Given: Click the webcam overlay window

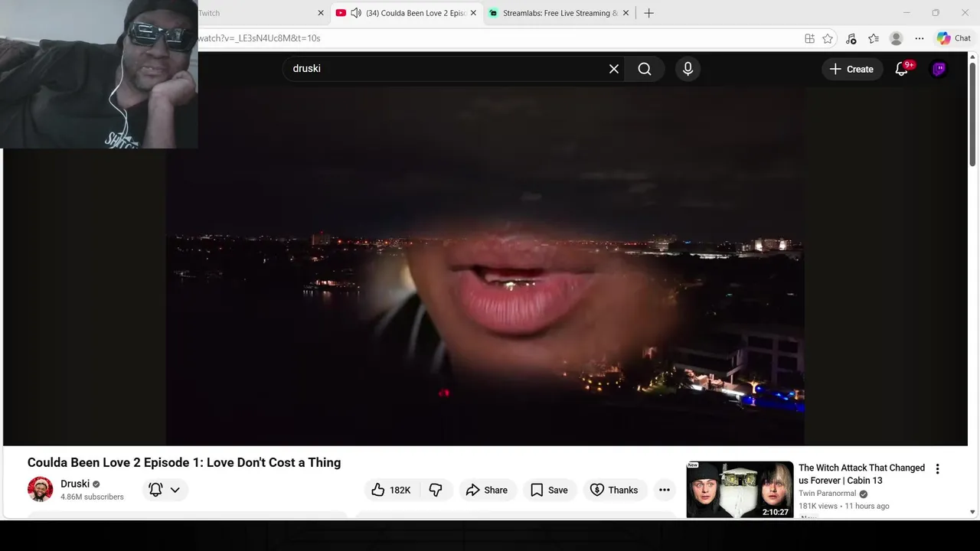Looking at the screenshot, I should (x=99, y=74).
